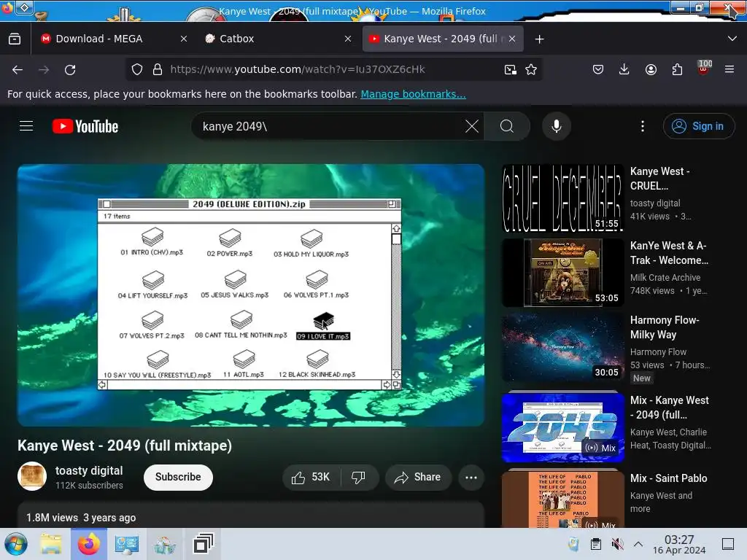Open the extensions puzzle icon
Image resolution: width=747 pixels, height=560 pixels.
[677, 69]
